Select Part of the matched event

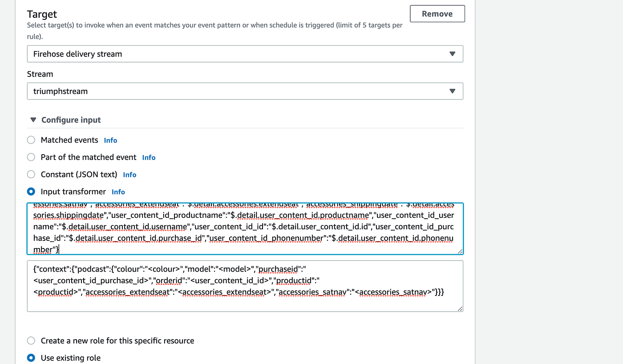coord(31,157)
